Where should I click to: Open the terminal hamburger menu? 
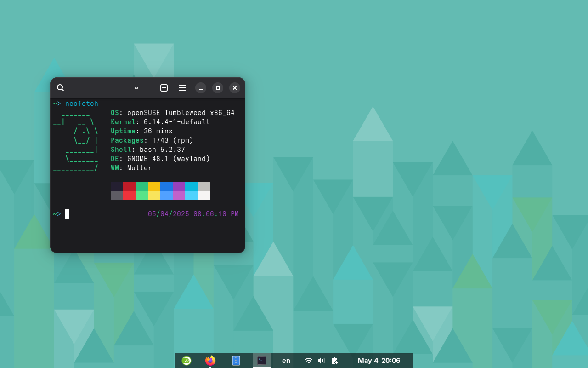tap(182, 88)
